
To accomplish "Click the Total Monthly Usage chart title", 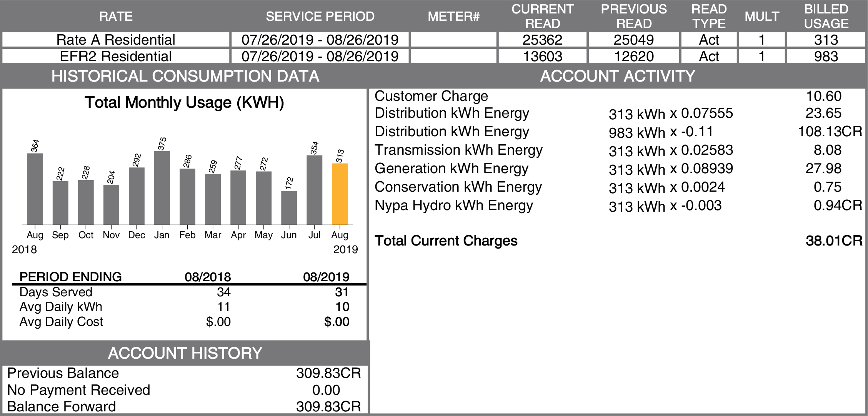I will pyautogui.click(x=184, y=103).
